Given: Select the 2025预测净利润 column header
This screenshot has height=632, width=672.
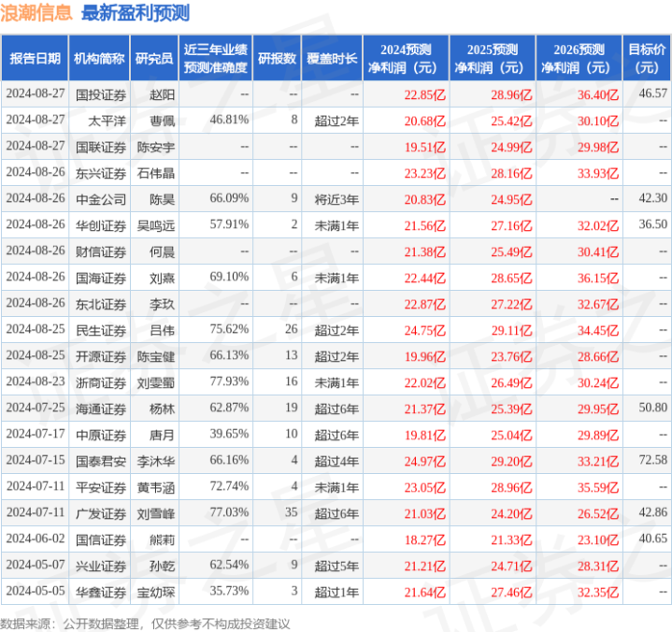Looking at the screenshot, I should [x=493, y=58].
